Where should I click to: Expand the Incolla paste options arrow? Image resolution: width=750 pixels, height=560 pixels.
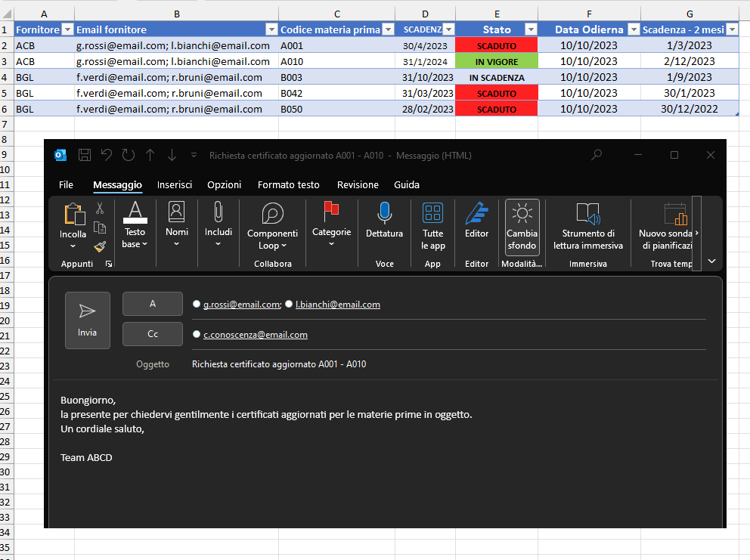[x=73, y=246]
